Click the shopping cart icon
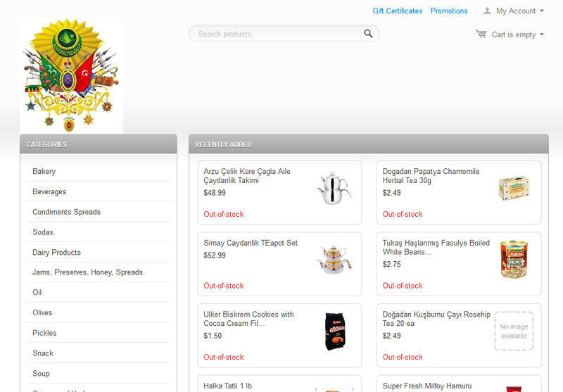The height and width of the screenshot is (392, 563). point(481,34)
